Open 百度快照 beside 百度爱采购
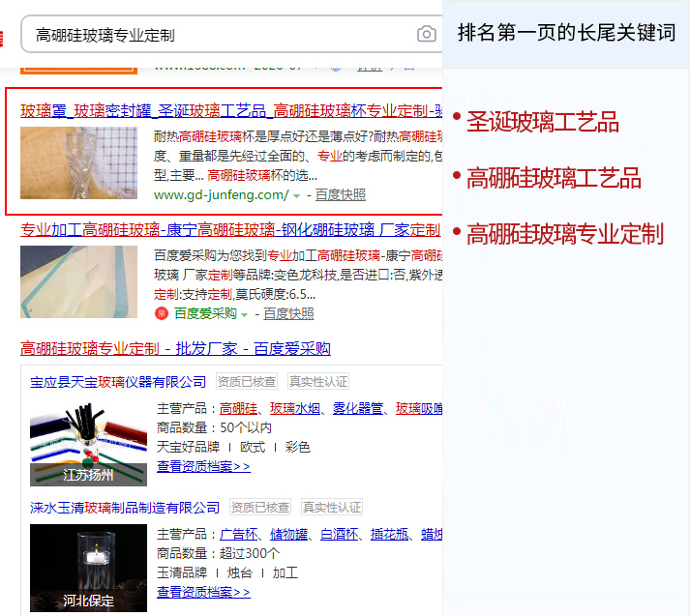Viewport: 690px width, 616px height. [288, 313]
